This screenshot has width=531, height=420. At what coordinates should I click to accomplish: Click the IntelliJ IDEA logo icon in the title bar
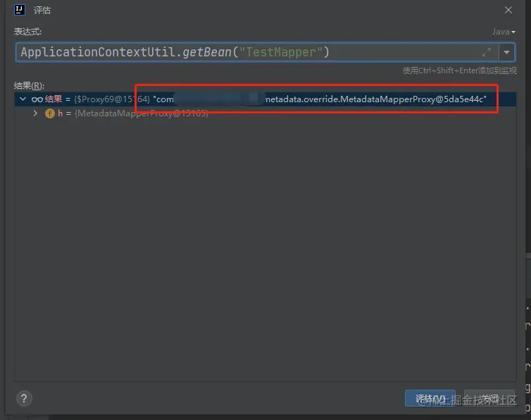pos(20,10)
